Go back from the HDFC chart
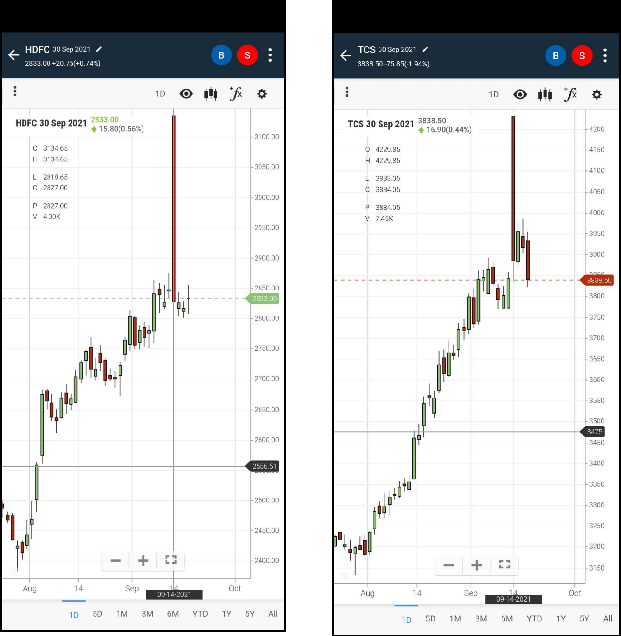This screenshot has height=636, width=621. pos(13,55)
